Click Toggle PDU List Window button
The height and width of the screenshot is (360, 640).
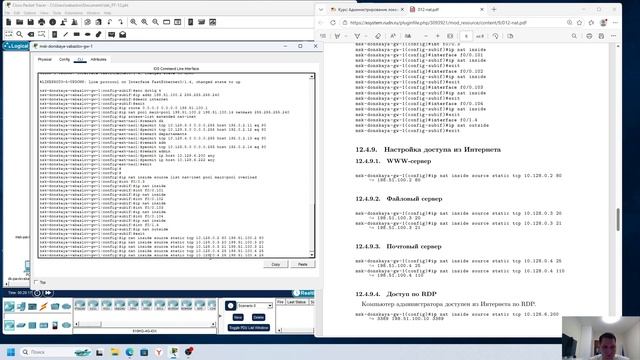pos(249,328)
